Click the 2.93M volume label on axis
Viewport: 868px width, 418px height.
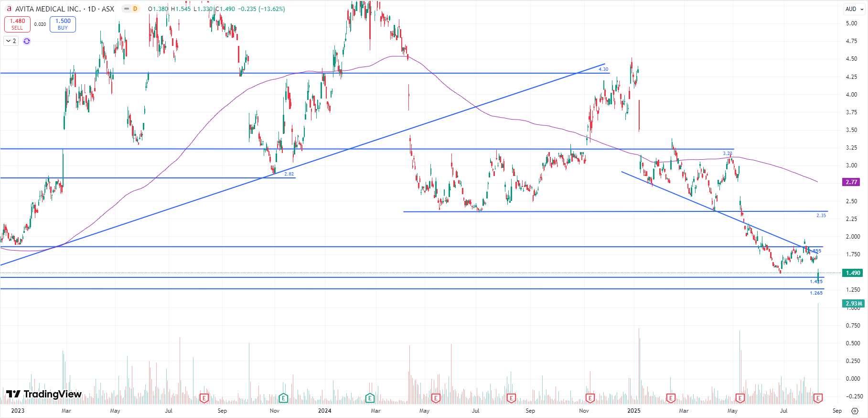854,304
